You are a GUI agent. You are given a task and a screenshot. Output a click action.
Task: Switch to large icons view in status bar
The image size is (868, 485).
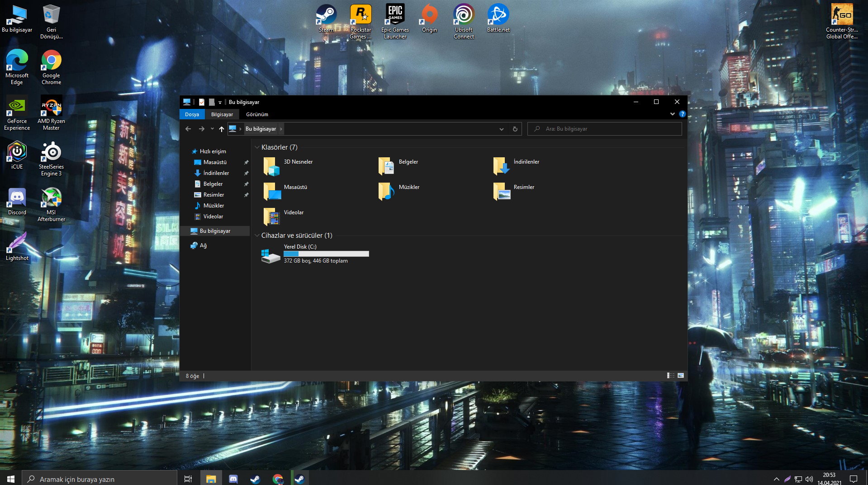[x=681, y=376]
